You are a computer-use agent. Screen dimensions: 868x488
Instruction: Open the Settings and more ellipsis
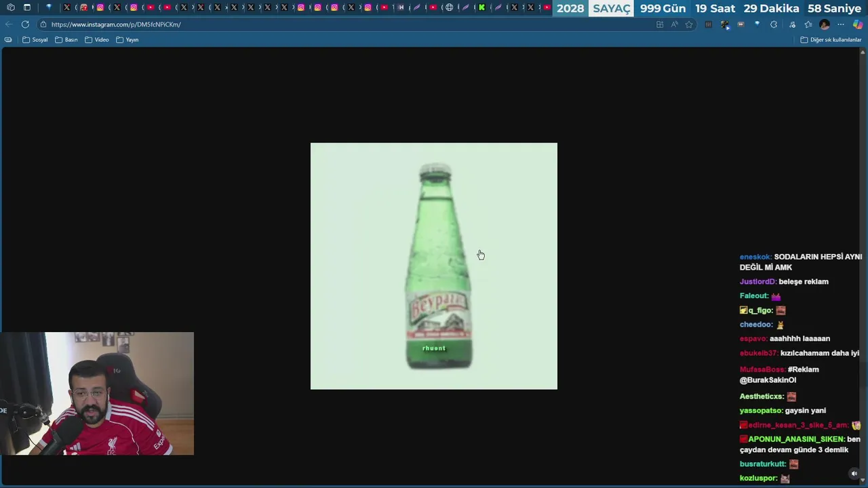pyautogui.click(x=841, y=24)
